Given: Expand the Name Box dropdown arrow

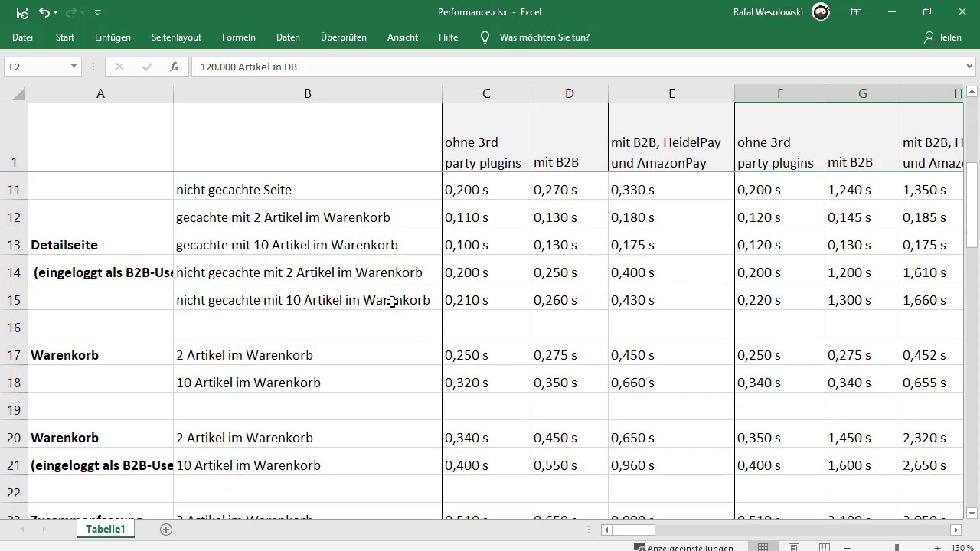Looking at the screenshot, I should point(73,67).
